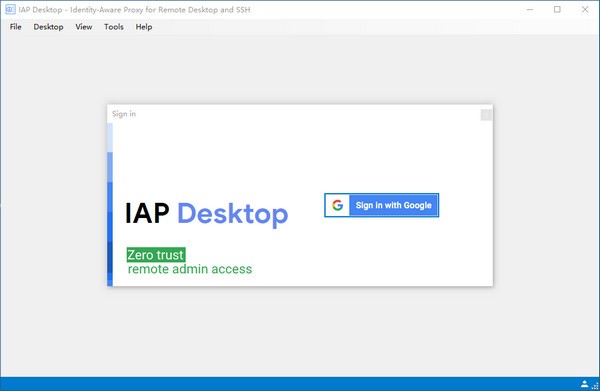The image size is (600, 391).
Task: Close the Sign in dialog
Action: pos(486,114)
